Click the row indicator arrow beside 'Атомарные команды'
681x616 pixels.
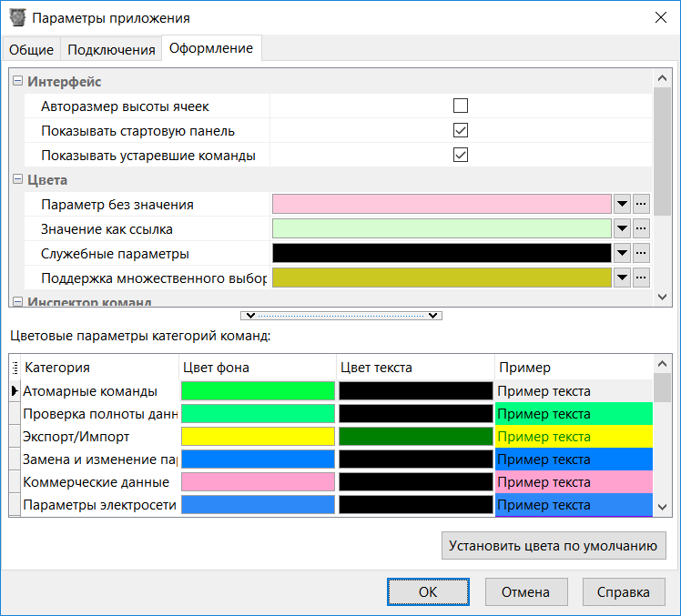click(14, 391)
